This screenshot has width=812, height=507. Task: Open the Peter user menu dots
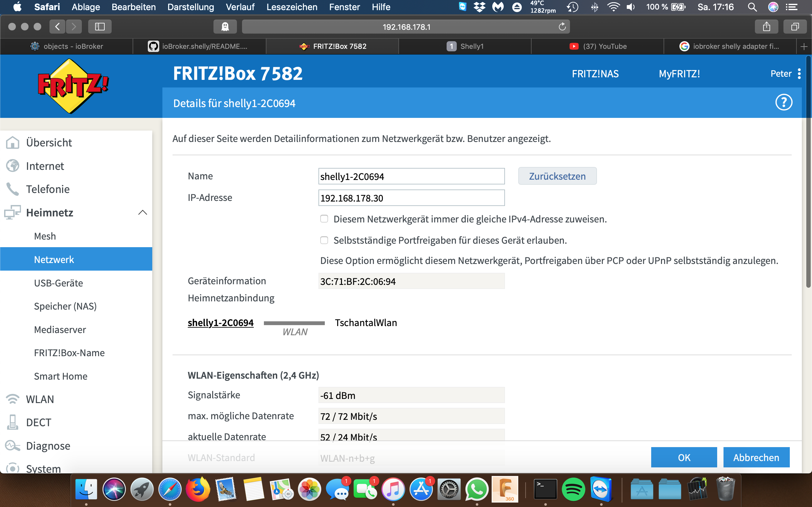point(799,74)
